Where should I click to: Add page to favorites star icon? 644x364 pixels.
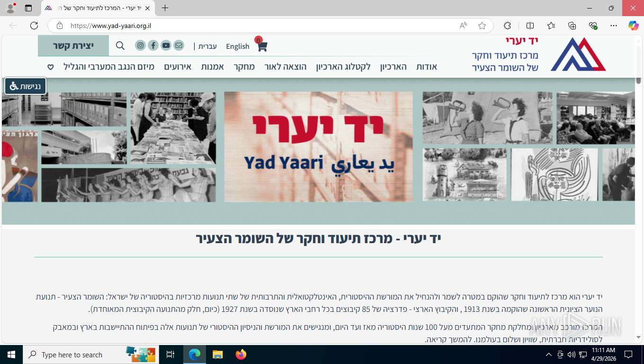click(x=482, y=26)
